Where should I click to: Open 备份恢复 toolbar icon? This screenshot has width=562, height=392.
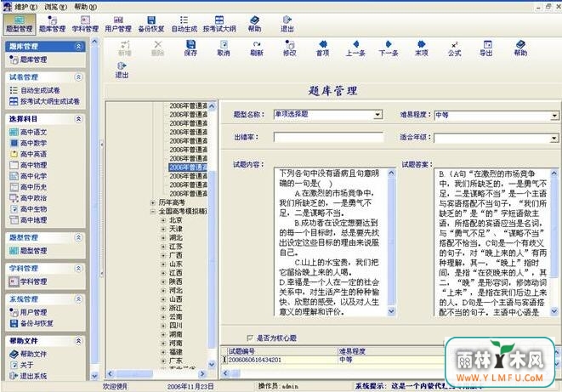coord(151,24)
